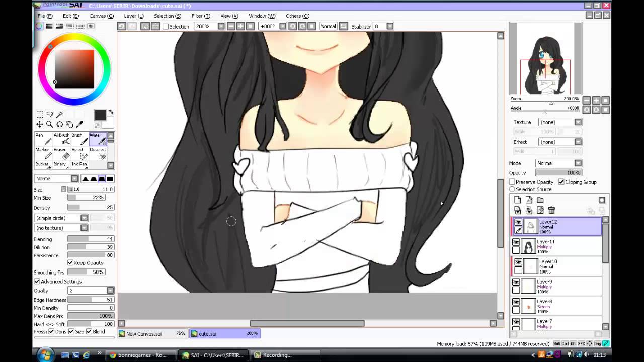Open the layer Mode dropdown
Screen dimensions: 644x362
point(558,163)
